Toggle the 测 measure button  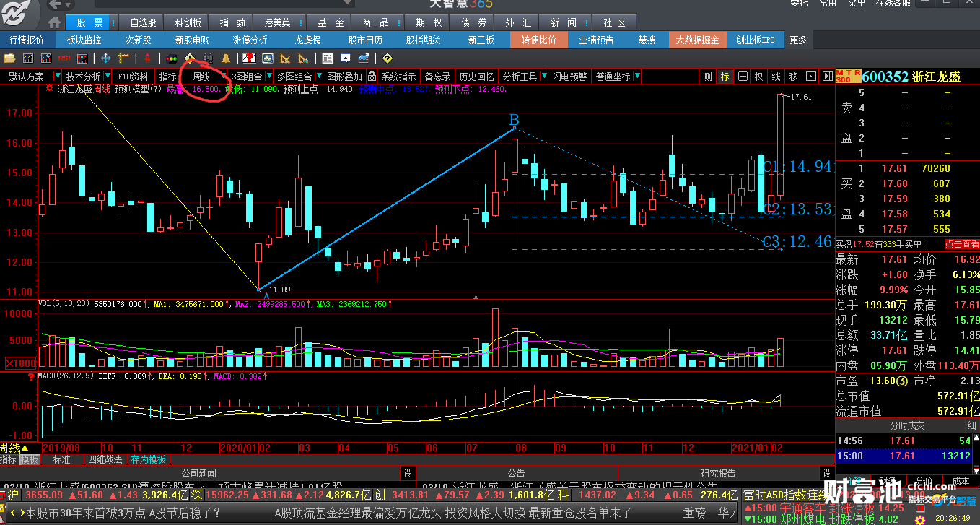[707, 77]
